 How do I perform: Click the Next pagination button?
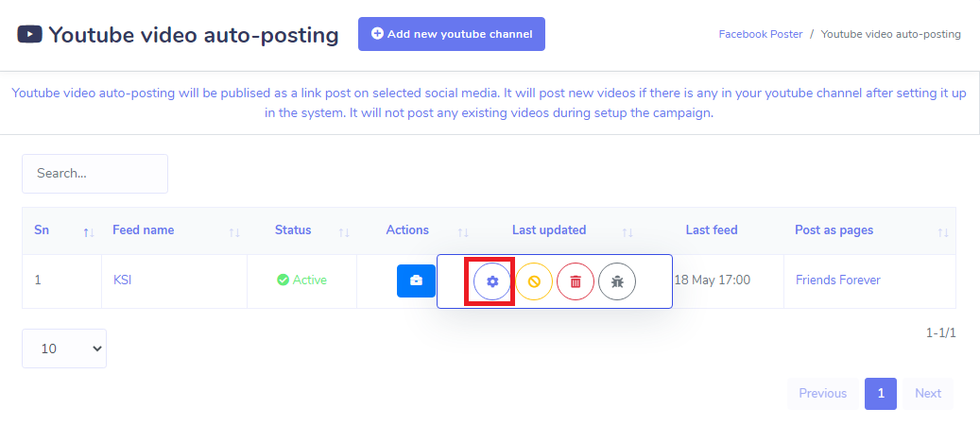pyautogui.click(x=927, y=394)
